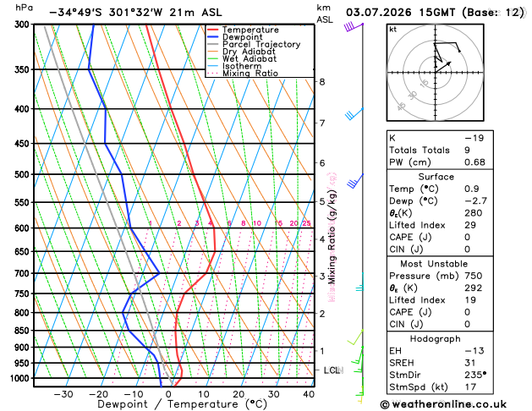Click the '25' mixing ratio line label
The height and width of the screenshot is (411, 532).
[307, 223]
